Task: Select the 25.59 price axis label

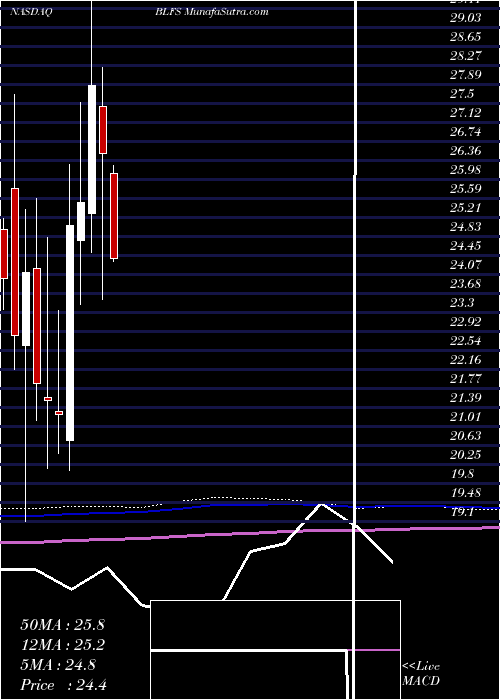Action: 466,189
